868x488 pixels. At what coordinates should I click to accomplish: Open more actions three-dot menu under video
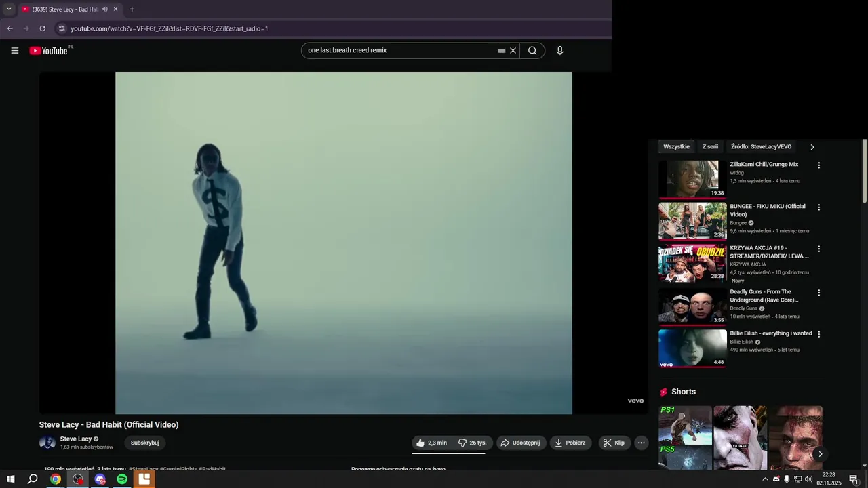click(641, 443)
